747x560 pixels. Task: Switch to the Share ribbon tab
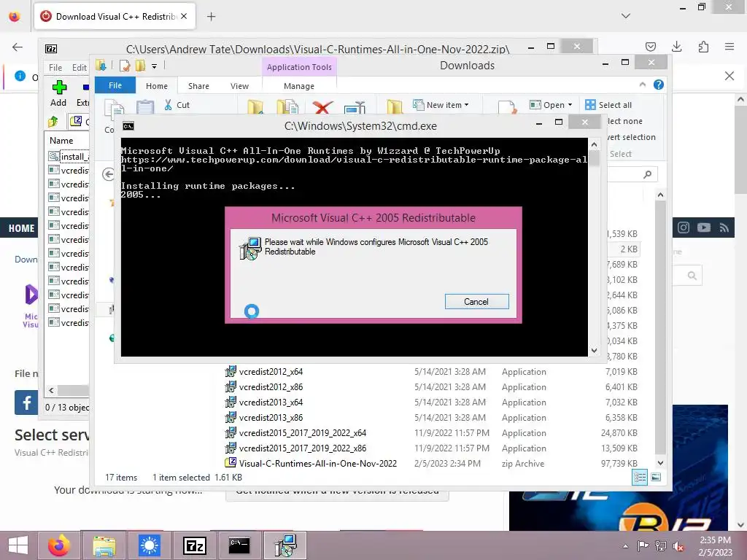[x=198, y=86]
